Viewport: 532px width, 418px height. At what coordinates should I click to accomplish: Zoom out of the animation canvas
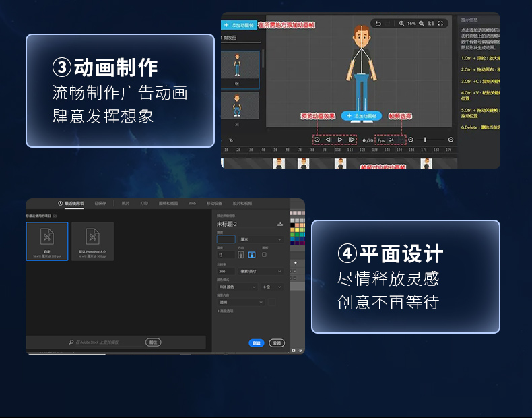click(x=422, y=23)
